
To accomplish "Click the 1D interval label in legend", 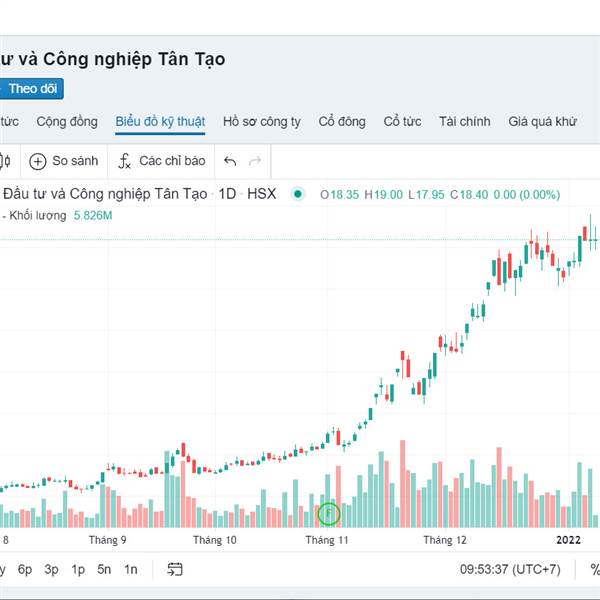I will (227, 194).
